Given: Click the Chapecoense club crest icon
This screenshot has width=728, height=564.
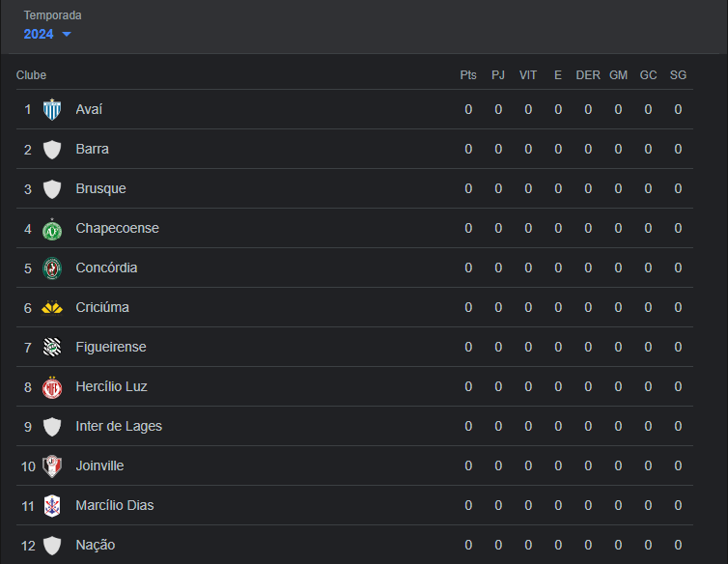Looking at the screenshot, I should pos(52,229).
